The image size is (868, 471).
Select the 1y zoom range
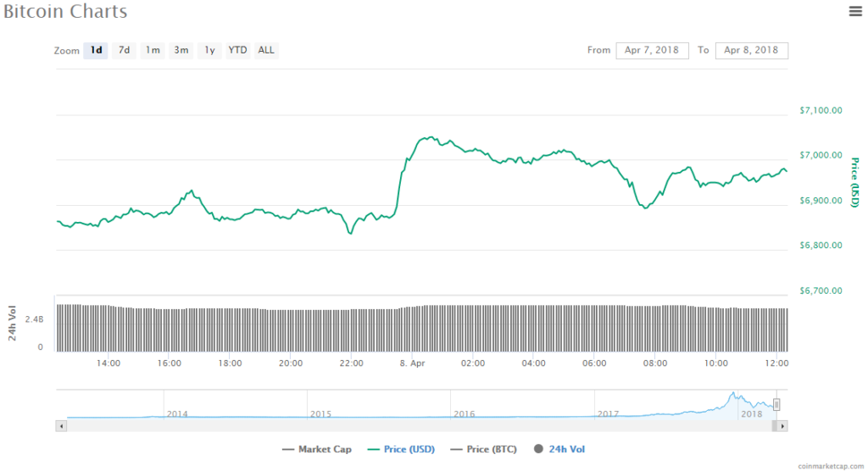click(x=209, y=50)
